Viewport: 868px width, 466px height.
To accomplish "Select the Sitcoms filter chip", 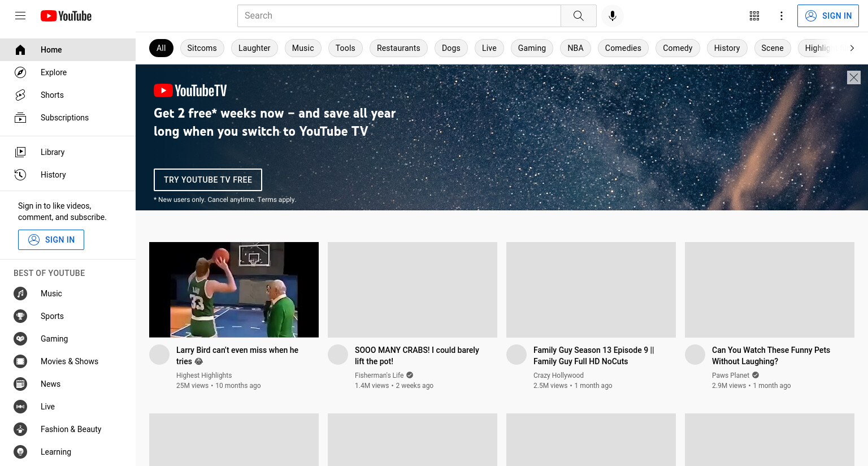I will coord(202,48).
